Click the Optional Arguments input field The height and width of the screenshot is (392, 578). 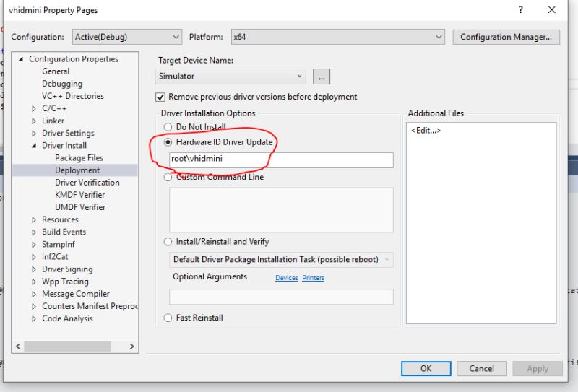[x=281, y=297]
